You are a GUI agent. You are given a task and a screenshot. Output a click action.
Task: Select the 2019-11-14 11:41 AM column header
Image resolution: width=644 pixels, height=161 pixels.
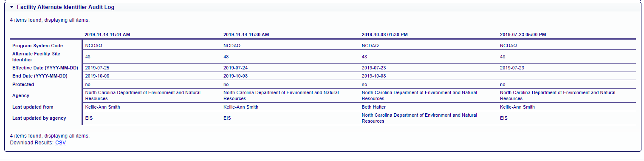[x=107, y=34]
